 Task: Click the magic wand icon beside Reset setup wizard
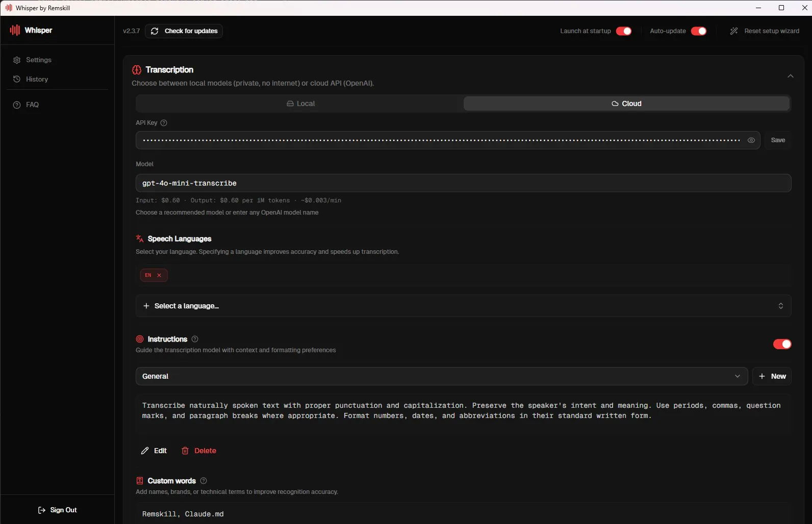click(x=734, y=31)
